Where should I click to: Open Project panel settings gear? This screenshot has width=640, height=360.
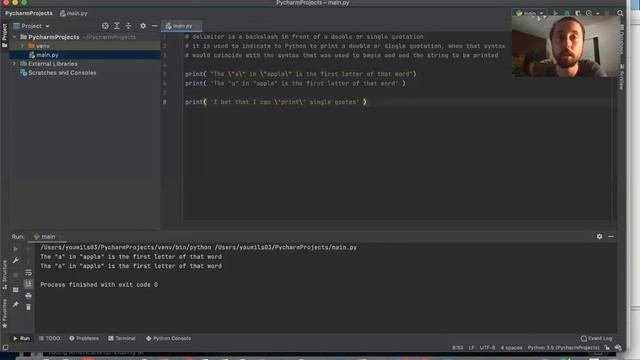click(143, 26)
